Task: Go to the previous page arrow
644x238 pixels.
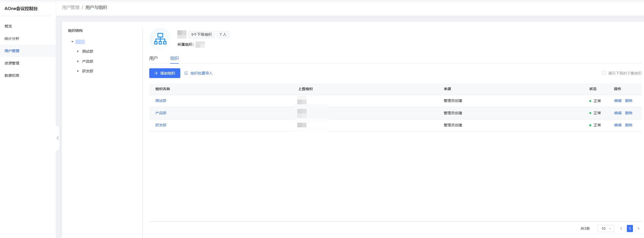Action: 621,229
